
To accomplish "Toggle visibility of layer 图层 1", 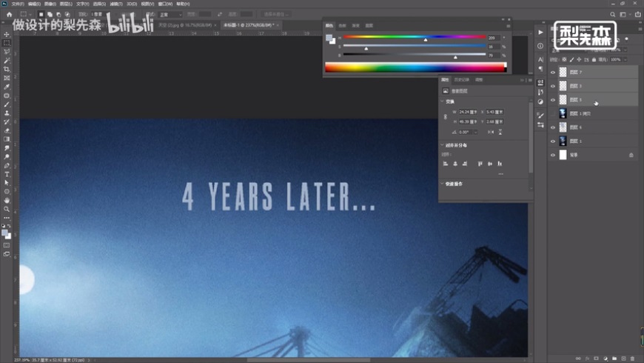I will tap(553, 141).
